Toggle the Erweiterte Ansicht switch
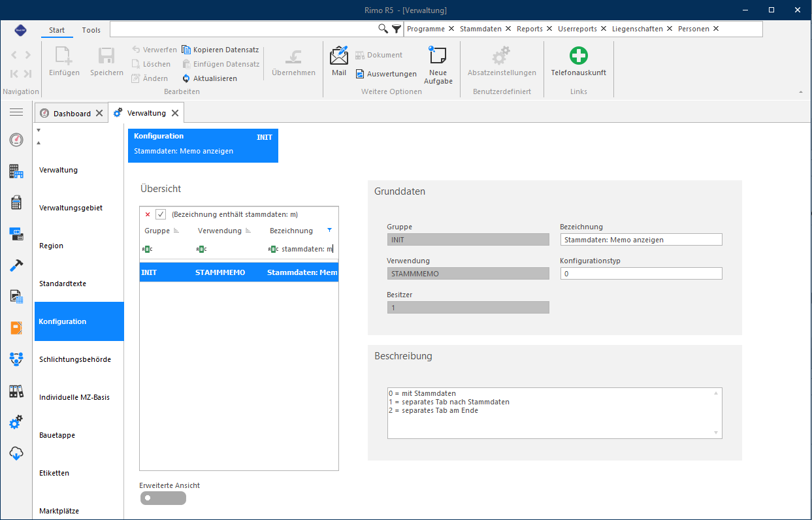Viewport: 812px width, 520px height. click(163, 498)
